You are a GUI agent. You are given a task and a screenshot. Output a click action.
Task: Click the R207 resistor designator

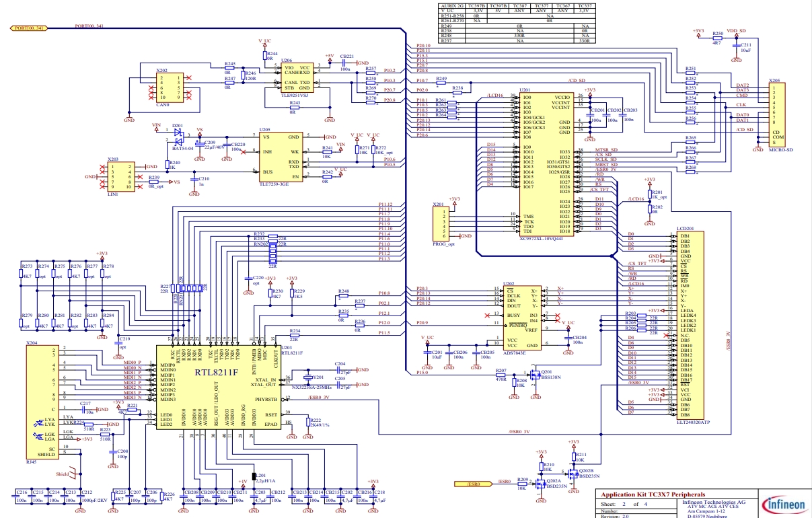(x=501, y=371)
